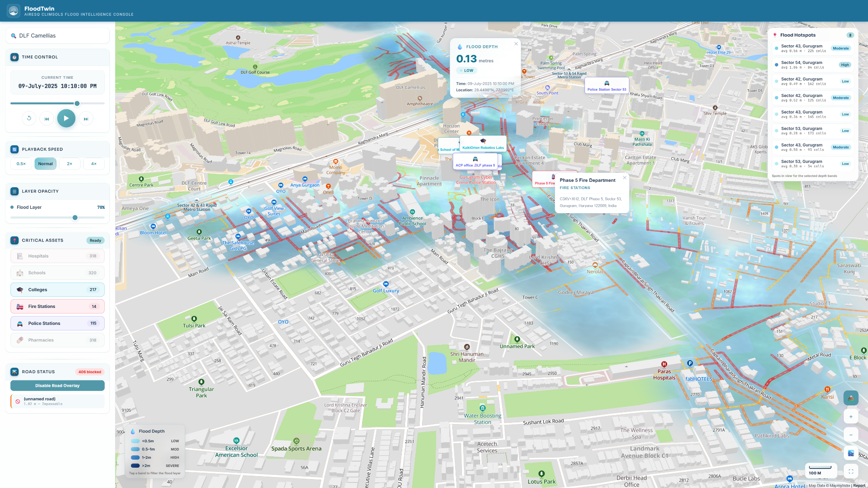Filter flood layer by >2m SEVERE band
The height and width of the screenshot is (488, 868).
(x=155, y=466)
